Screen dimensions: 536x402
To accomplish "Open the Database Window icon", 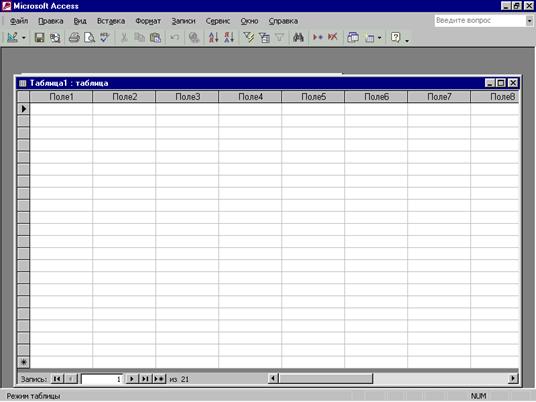I will point(353,37).
